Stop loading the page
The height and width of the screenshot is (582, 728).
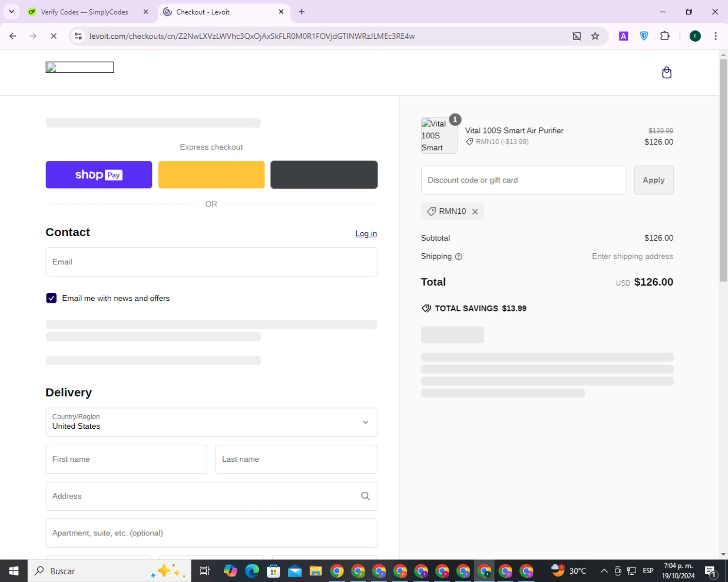click(x=53, y=36)
